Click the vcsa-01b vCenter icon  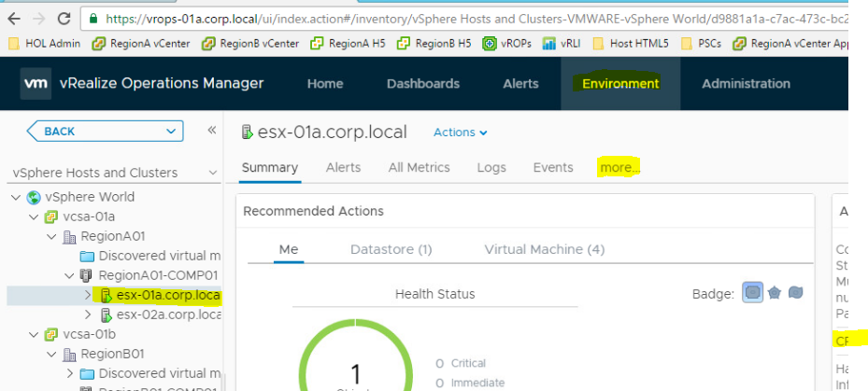click(x=51, y=335)
